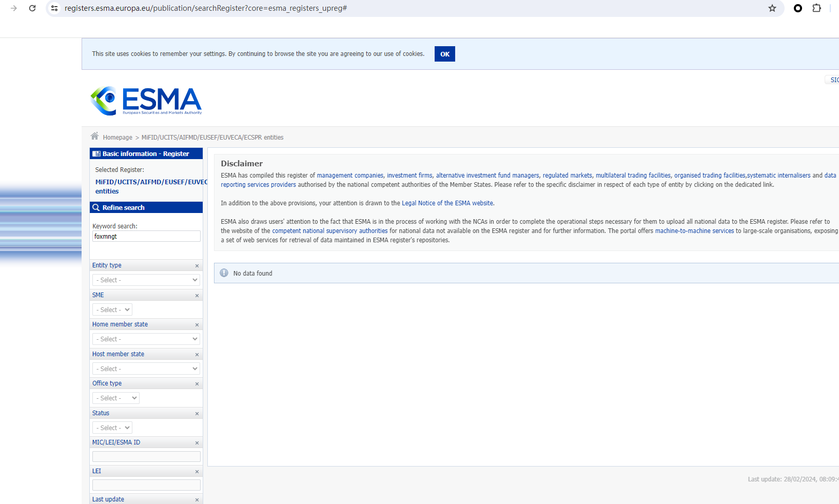The image size is (839, 504).
Task: Remove the Office type filter
Action: pyautogui.click(x=197, y=384)
